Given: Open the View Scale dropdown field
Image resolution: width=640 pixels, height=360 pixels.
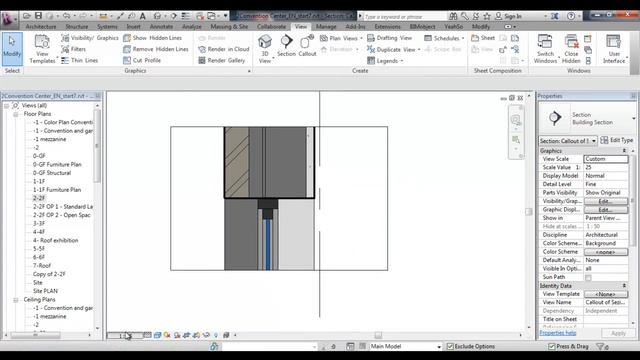Looking at the screenshot, I should pos(606,159).
